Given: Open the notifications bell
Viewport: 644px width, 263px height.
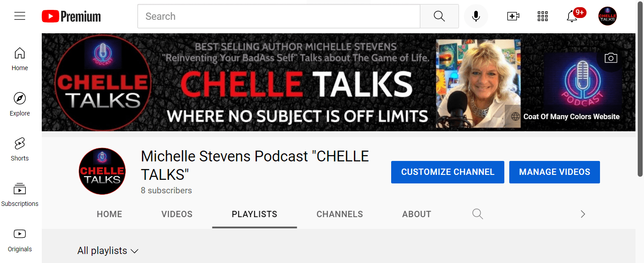Looking at the screenshot, I should [572, 17].
